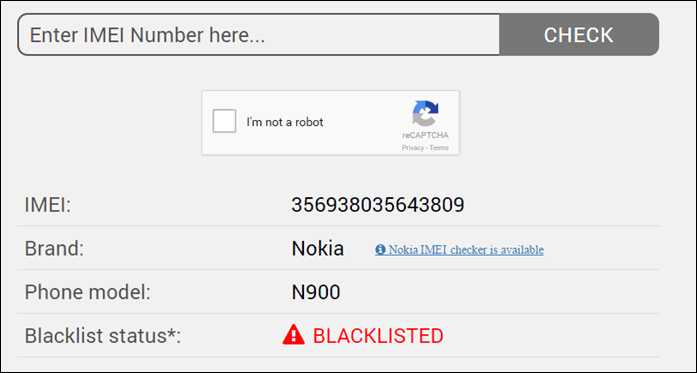
Task: Open the reCAPTCHA Terms link
Action: click(x=439, y=148)
